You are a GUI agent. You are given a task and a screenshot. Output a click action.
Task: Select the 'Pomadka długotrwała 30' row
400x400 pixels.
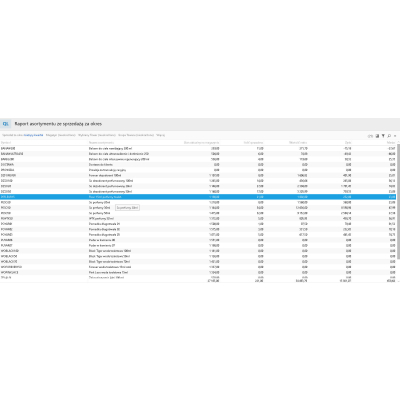tap(198, 229)
